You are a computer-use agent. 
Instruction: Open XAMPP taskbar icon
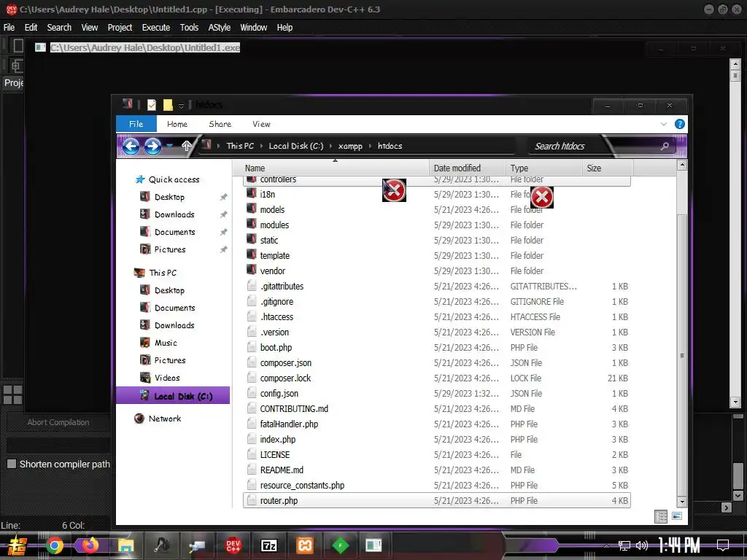point(304,545)
